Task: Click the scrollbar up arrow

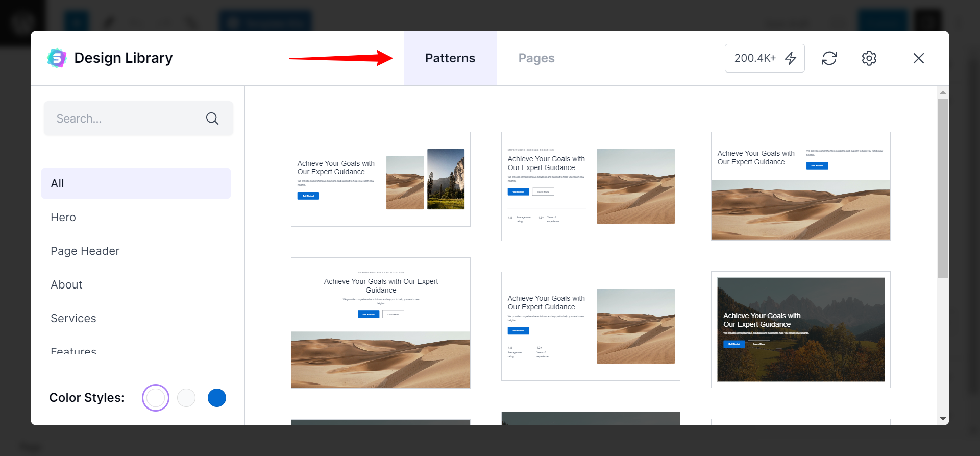Action: tap(943, 93)
